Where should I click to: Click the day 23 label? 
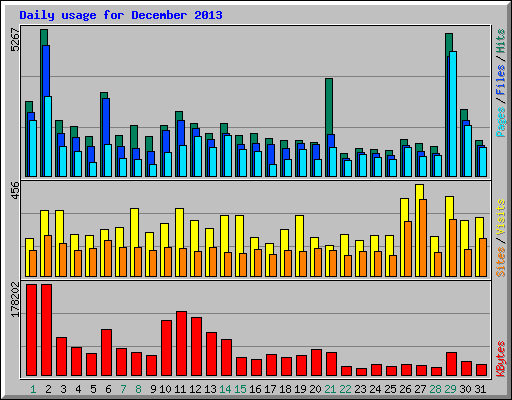coord(360,389)
